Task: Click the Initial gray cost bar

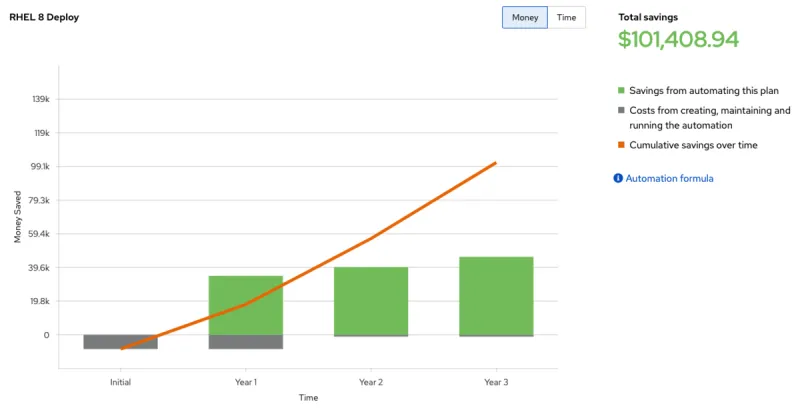Action: 120,342
